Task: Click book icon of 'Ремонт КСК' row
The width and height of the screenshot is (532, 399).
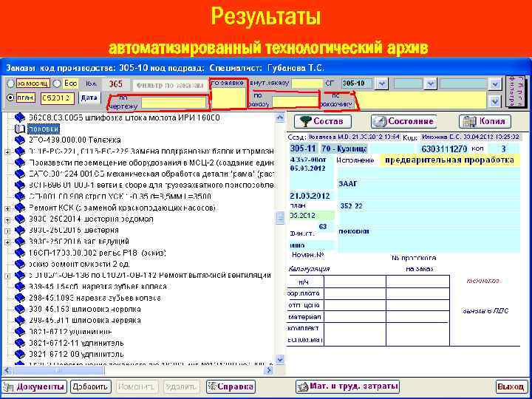Action: click(20, 208)
